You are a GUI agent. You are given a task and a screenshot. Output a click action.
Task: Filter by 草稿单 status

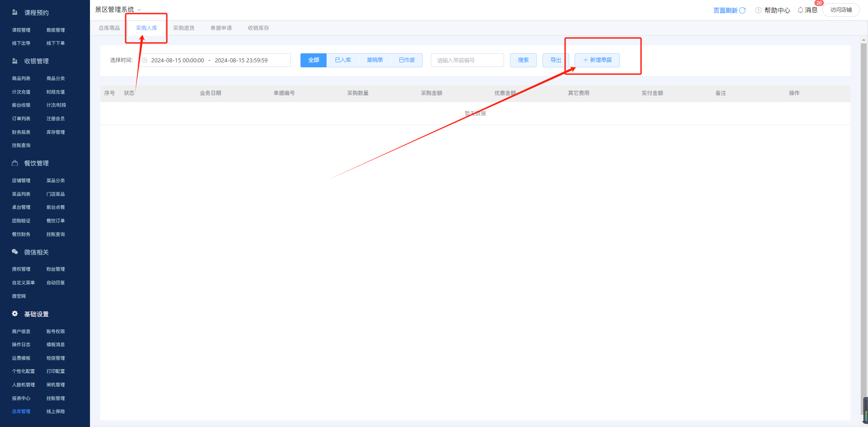click(374, 60)
